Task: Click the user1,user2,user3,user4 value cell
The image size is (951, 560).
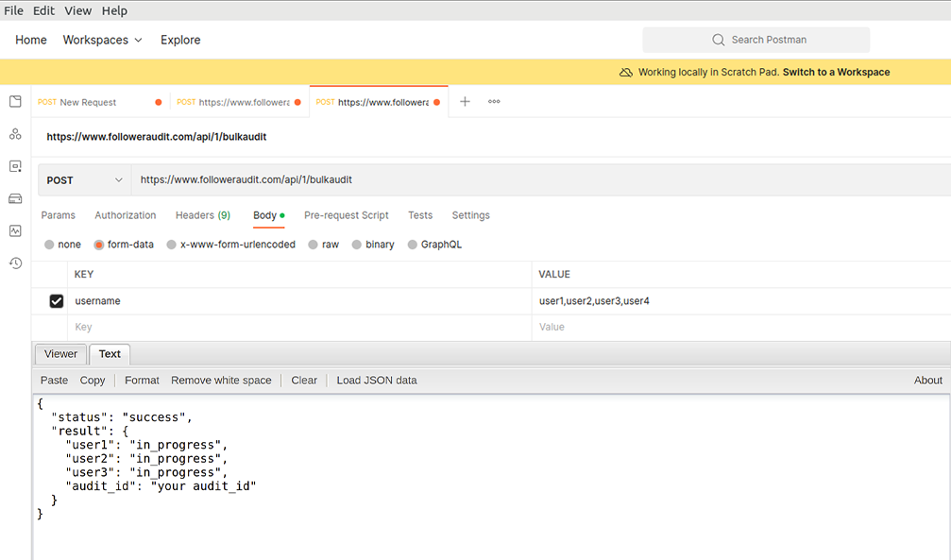Action: [x=741, y=301]
